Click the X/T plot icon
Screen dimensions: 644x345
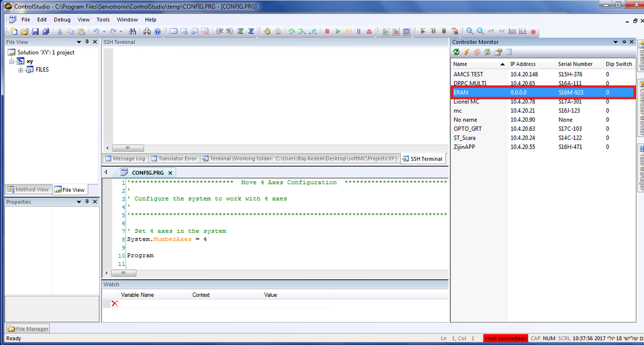coord(491,32)
